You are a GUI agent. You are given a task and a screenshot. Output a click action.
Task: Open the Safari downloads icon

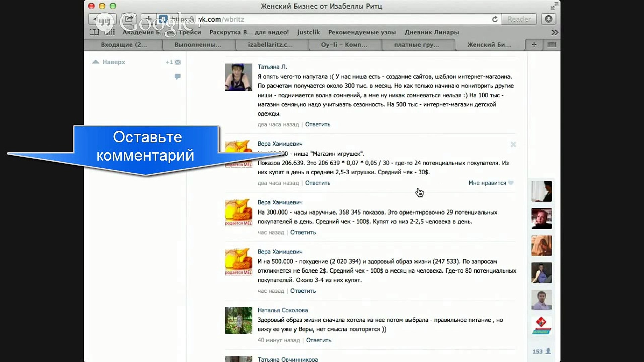(x=548, y=19)
